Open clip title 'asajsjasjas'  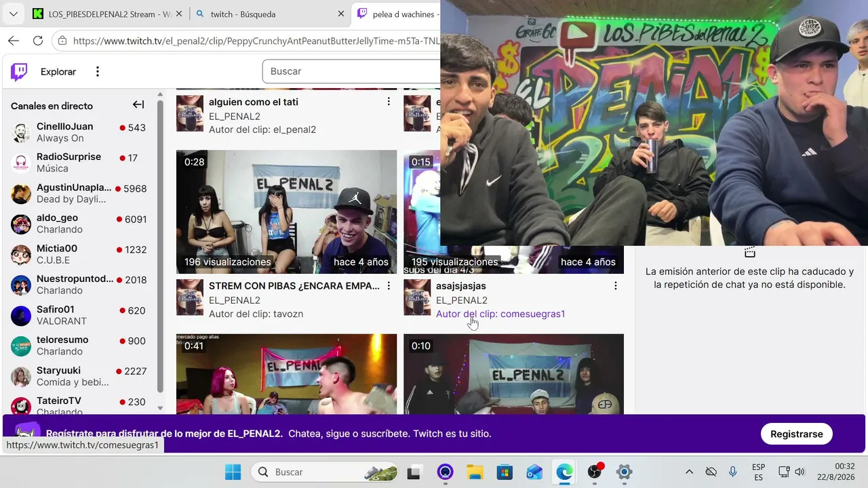pyautogui.click(x=461, y=286)
